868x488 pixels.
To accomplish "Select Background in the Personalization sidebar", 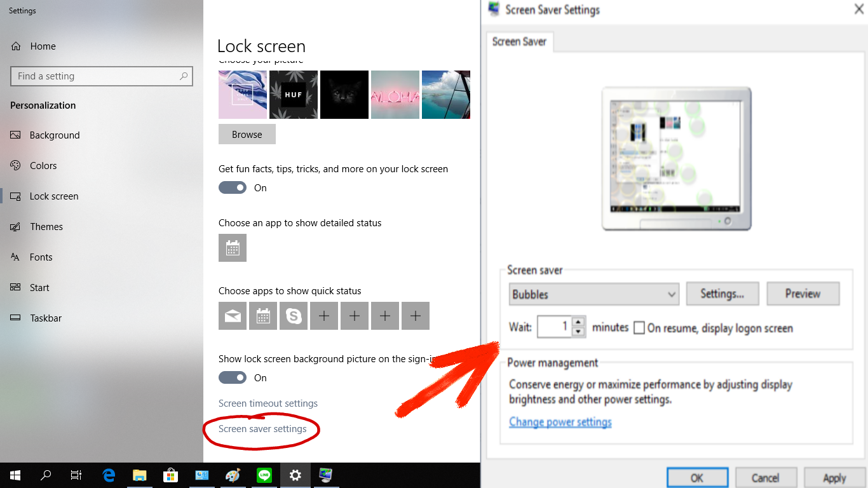I will click(x=55, y=135).
